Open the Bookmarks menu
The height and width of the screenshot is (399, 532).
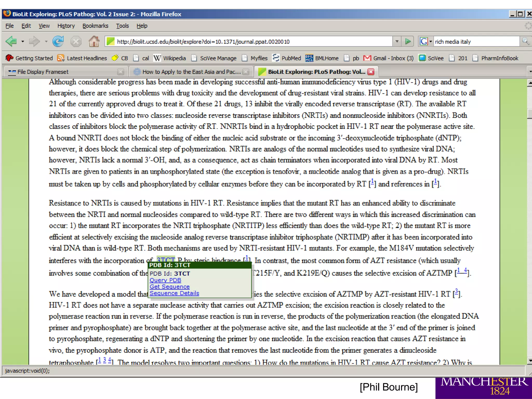click(95, 26)
